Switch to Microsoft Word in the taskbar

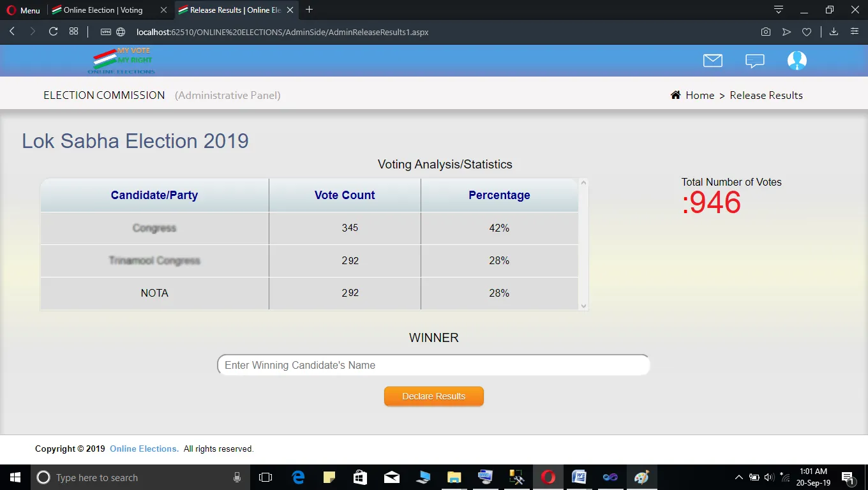coord(579,477)
